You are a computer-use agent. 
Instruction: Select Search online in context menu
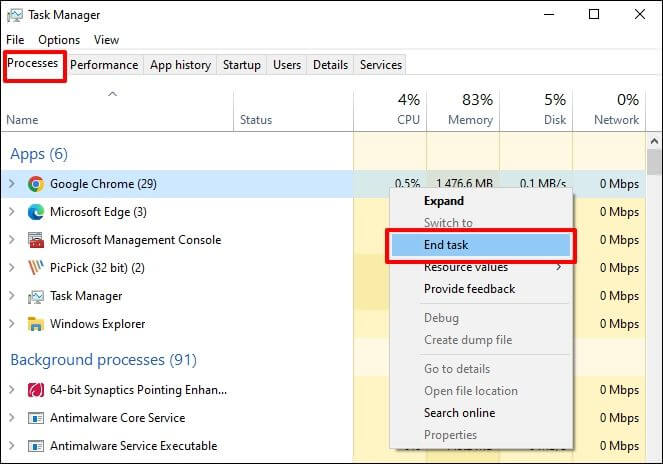click(x=481, y=413)
